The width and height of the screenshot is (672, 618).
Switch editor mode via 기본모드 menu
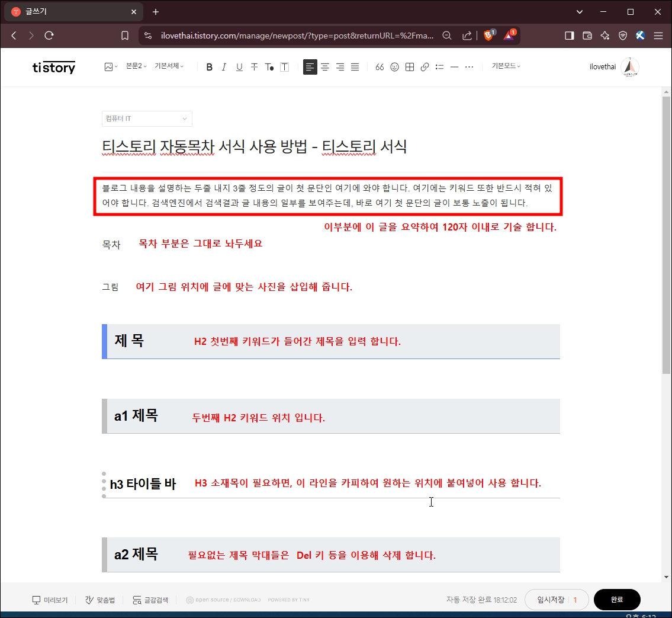(x=505, y=66)
